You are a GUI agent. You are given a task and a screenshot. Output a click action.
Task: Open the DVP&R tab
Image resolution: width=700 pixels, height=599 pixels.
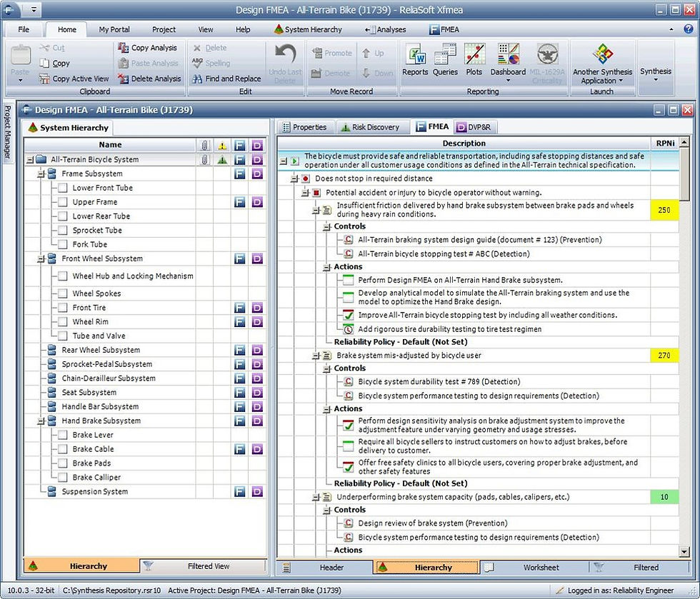tap(475, 127)
